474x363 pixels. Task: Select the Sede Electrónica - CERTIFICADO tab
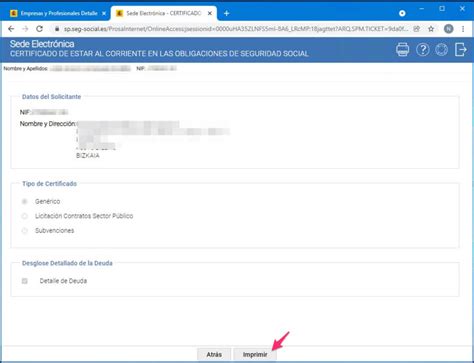coord(163,13)
